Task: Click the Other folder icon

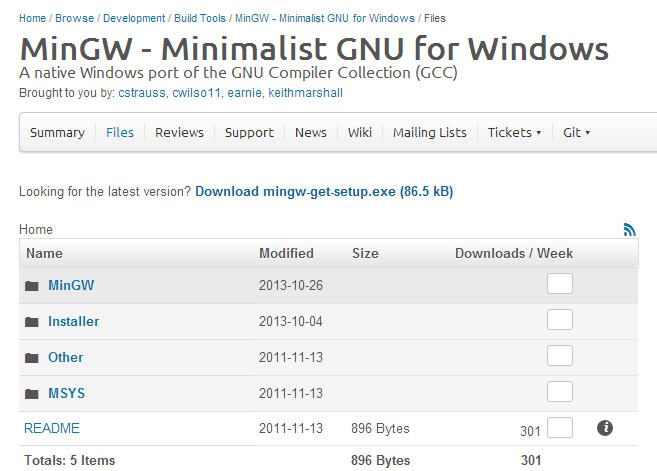Action: [32, 358]
